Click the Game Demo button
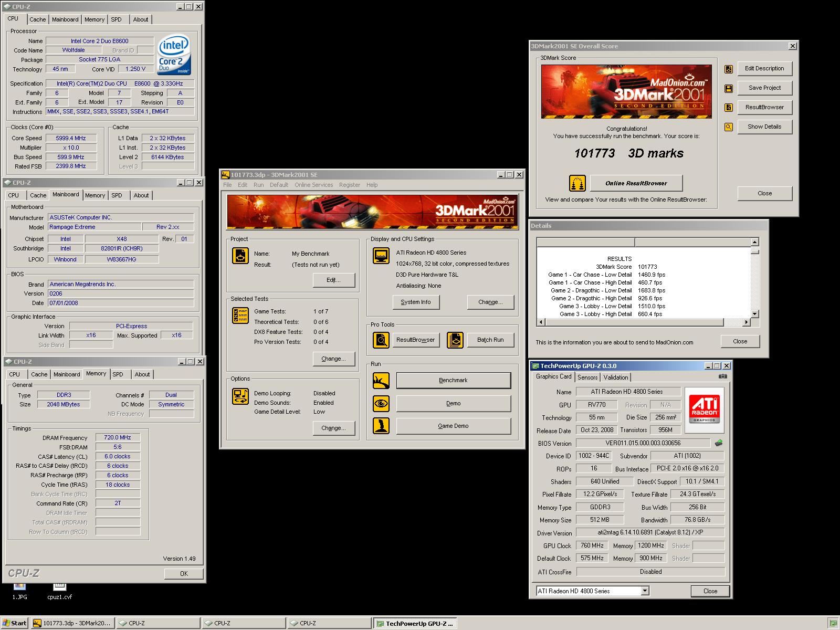Screen dimensions: 840x630 point(454,426)
